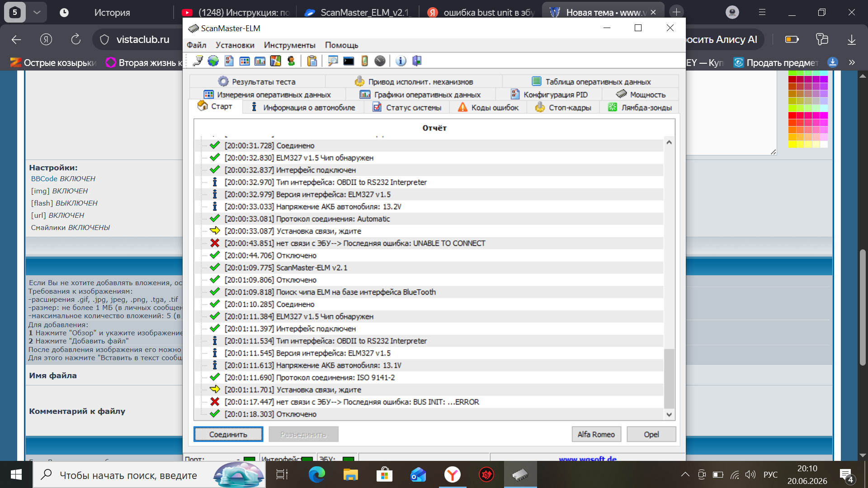Viewport: 868px width, 488px height.
Task: Open a new browser tab with plus
Action: click(676, 12)
